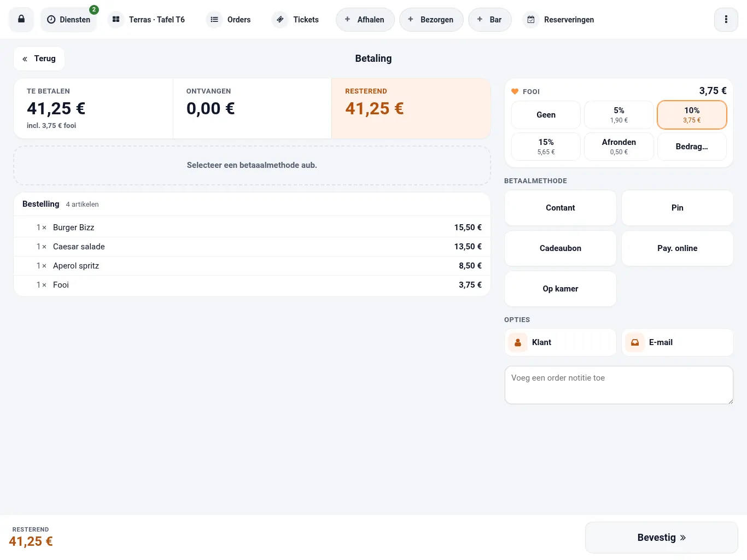Image resolution: width=747 pixels, height=560 pixels.
Task: Add a new Afhalen order
Action: [x=365, y=20]
